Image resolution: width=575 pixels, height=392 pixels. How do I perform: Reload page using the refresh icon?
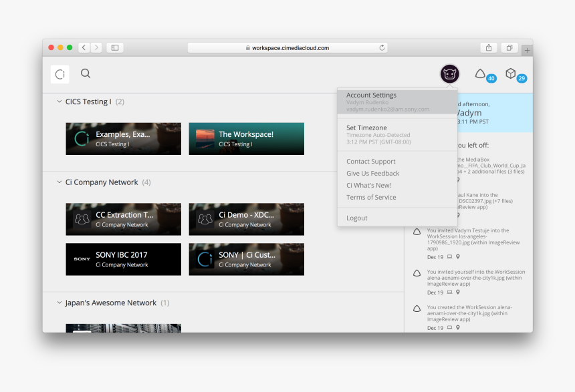click(382, 48)
